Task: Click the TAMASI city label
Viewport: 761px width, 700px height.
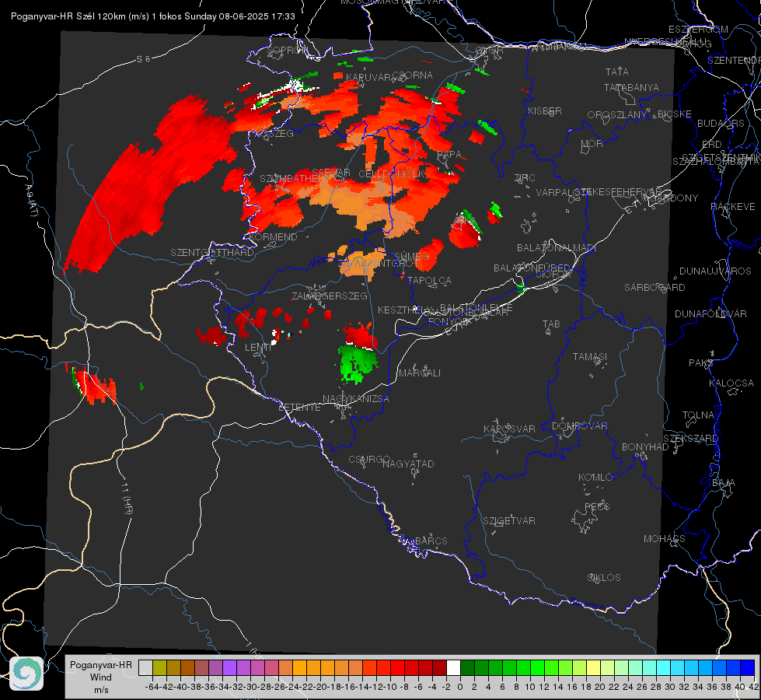Action: click(x=590, y=357)
